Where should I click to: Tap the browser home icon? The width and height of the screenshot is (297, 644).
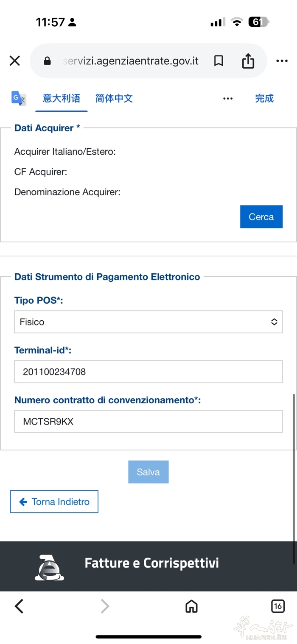(x=191, y=606)
